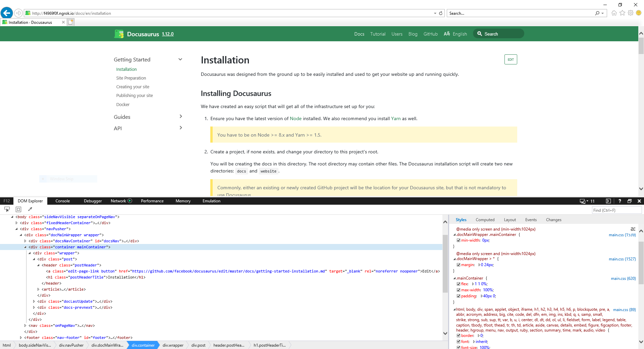Switch to the Memory tab

point(183,201)
